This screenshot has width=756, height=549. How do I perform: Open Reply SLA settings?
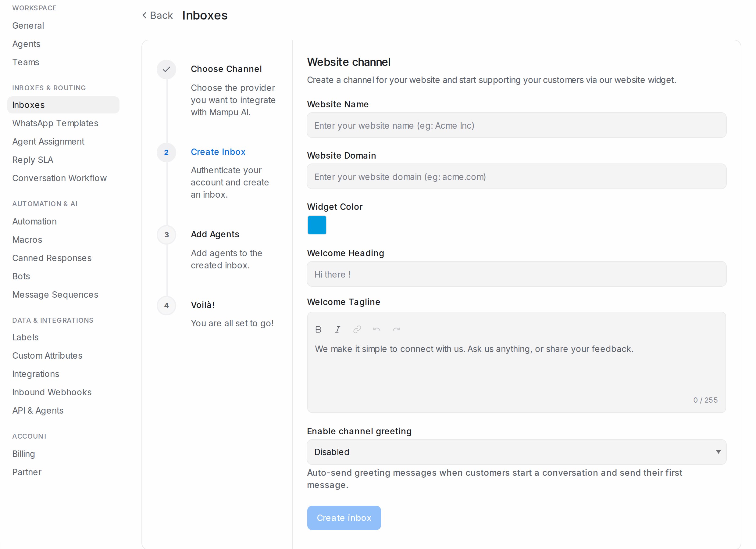[x=33, y=160]
